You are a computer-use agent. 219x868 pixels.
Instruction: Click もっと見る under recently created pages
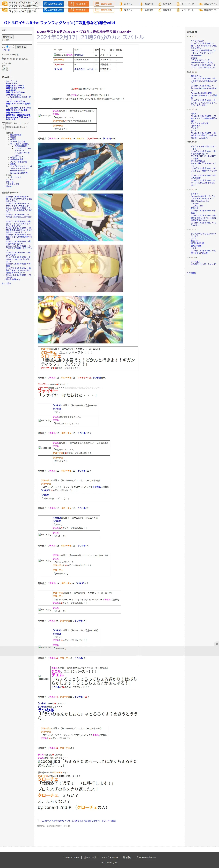[x=6, y=283]
